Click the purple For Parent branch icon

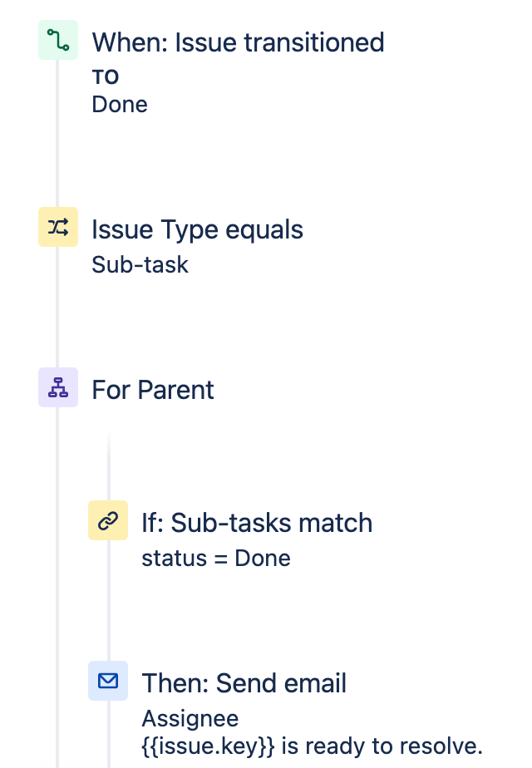57,387
